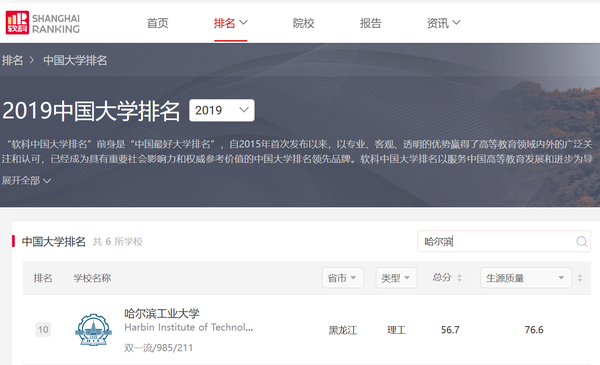This screenshot has width=600, height=365.
Task: Expand the 资讯 navigation menu
Action: (x=443, y=23)
